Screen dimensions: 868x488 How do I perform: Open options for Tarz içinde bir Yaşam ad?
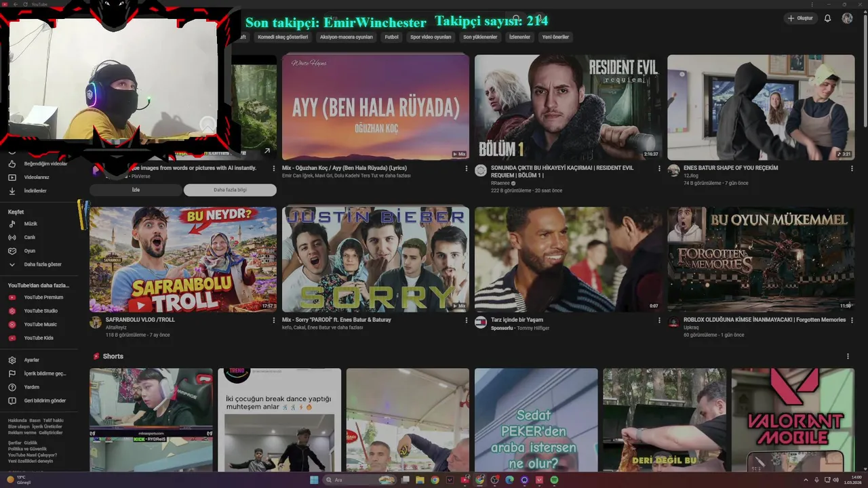[659, 320]
